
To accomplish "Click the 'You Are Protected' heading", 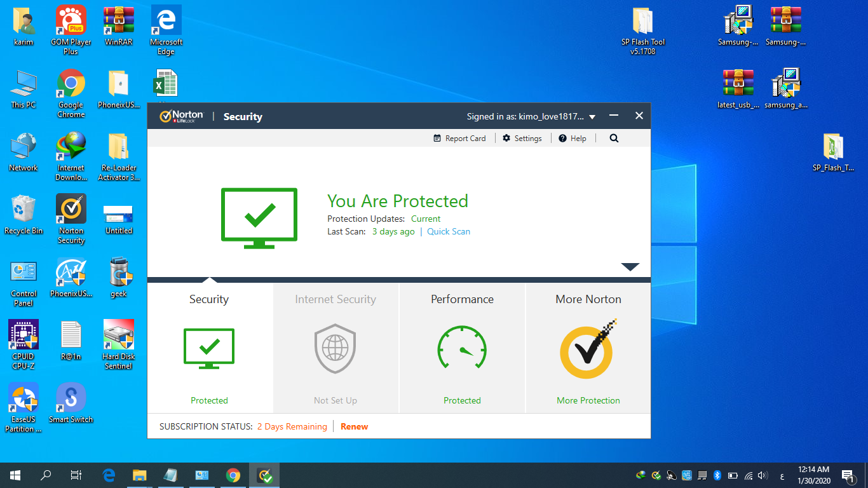I will pyautogui.click(x=398, y=201).
